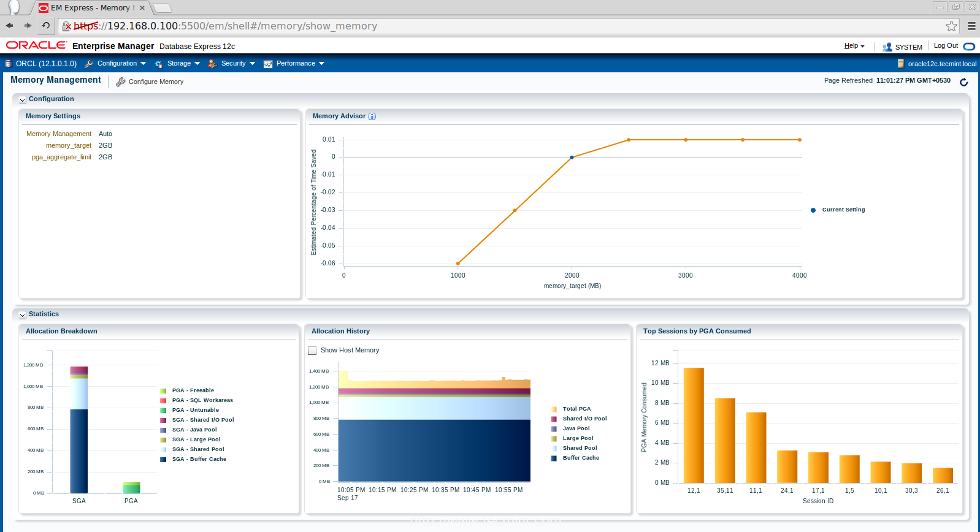Screen dimensions: 980x532
Task: Open the Storage menu
Action: 178,64
